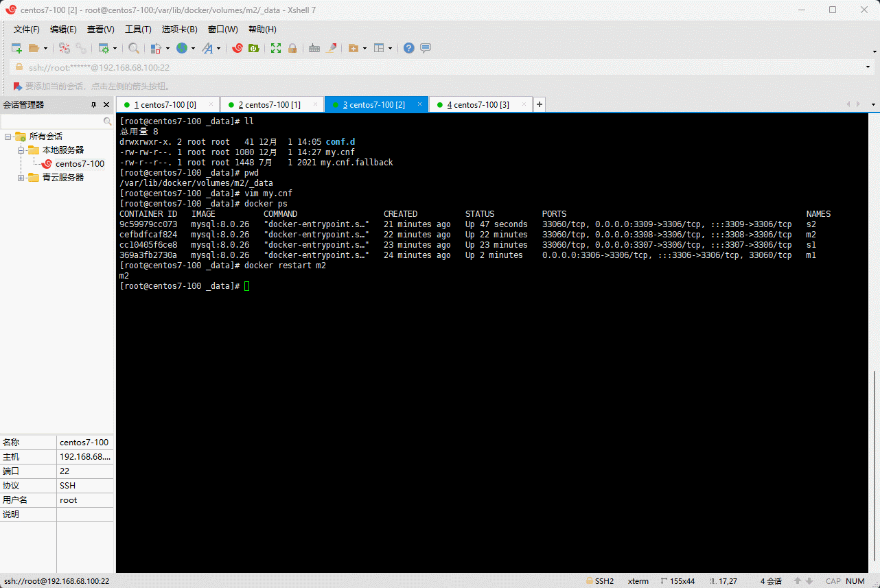Click the Find magnifier icon
880x588 pixels.
point(134,48)
